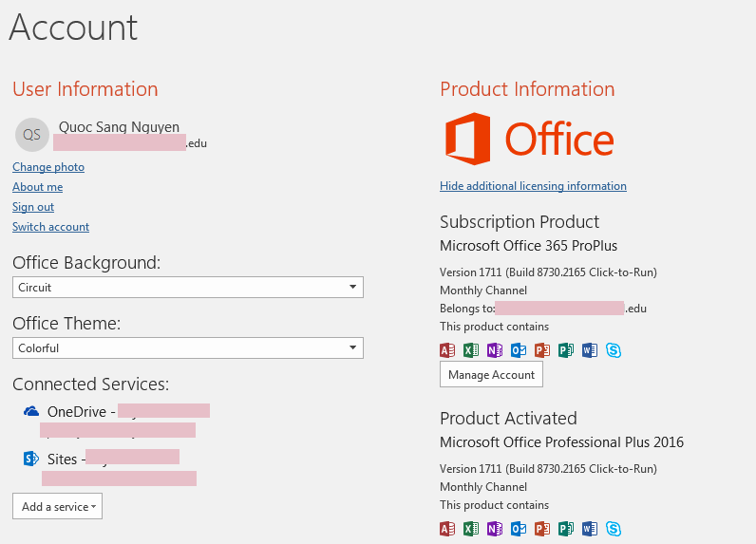Screen dimensions: 756x544
Task: Hide additional licensing information
Action: 533,186
